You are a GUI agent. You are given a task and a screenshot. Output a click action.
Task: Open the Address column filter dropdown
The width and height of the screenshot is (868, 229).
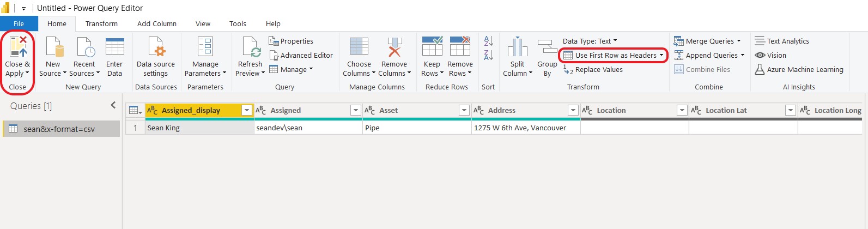[x=573, y=110]
